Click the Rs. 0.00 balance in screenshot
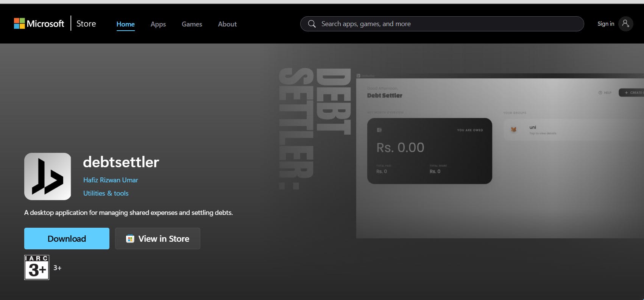The height and width of the screenshot is (300, 644). pyautogui.click(x=400, y=148)
